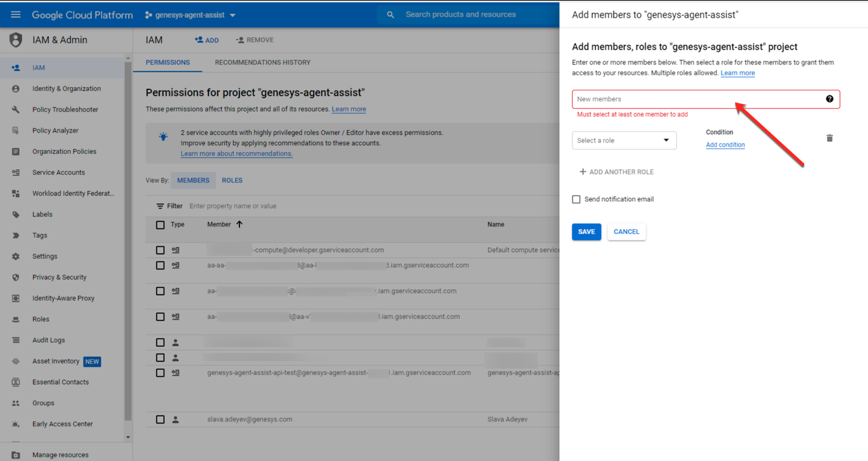This screenshot has width=868, height=461.
Task: Click the Slava Adeyev name cell
Action: 508,419
